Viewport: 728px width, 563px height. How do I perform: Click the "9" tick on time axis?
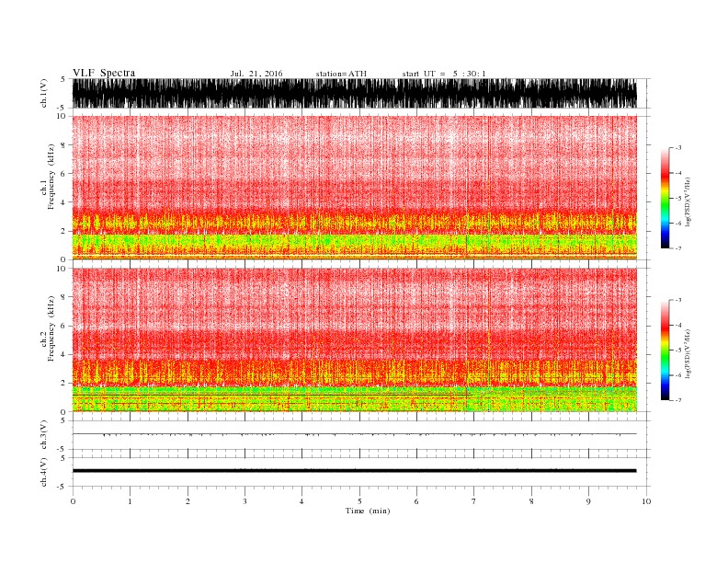click(x=588, y=501)
